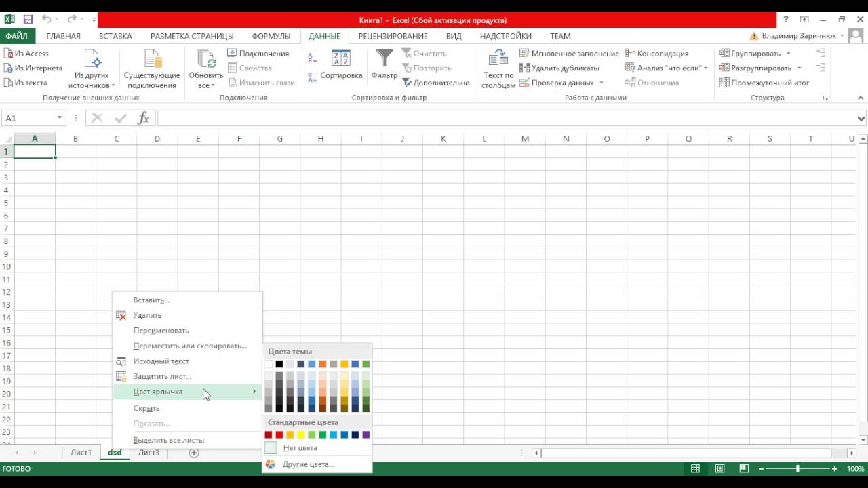
Task: Open the ФАЙЛ tab
Action: 16,36
